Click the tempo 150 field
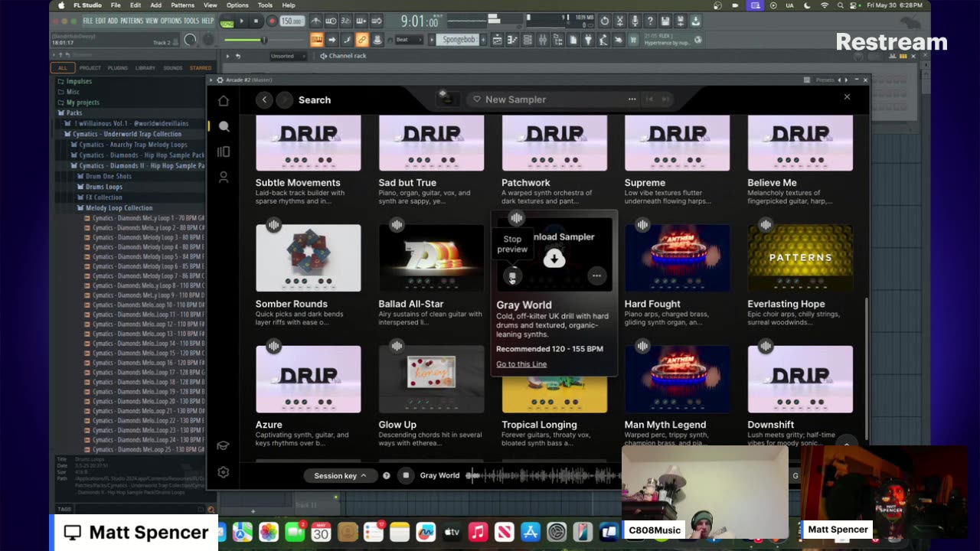Viewport: 980px width, 551px height. click(x=291, y=21)
